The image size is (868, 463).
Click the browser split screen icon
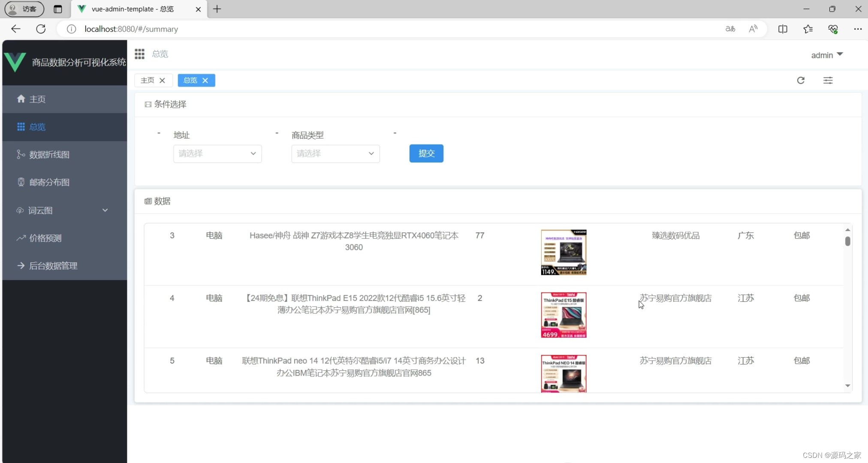click(782, 29)
